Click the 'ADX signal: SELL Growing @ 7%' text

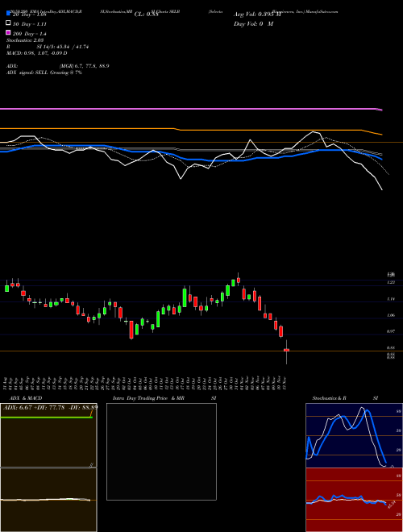pyautogui.click(x=44, y=73)
